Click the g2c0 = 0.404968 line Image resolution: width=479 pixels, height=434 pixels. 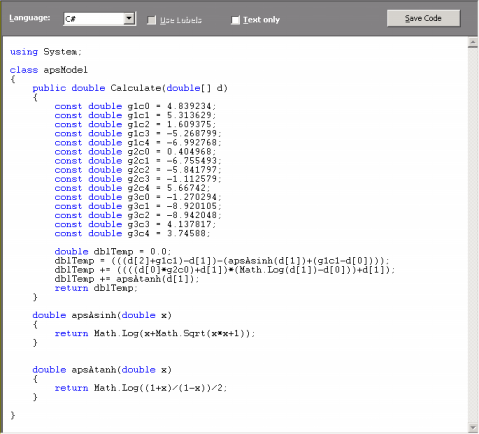point(135,152)
